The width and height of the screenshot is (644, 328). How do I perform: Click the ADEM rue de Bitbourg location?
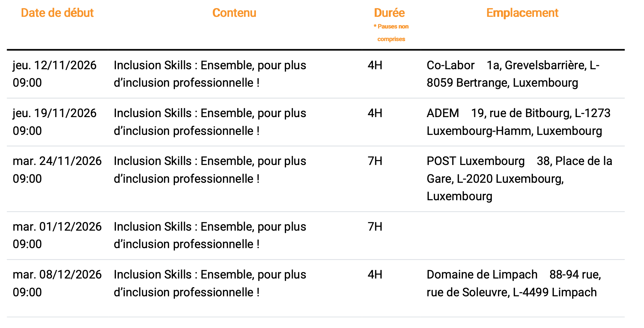coord(518,122)
